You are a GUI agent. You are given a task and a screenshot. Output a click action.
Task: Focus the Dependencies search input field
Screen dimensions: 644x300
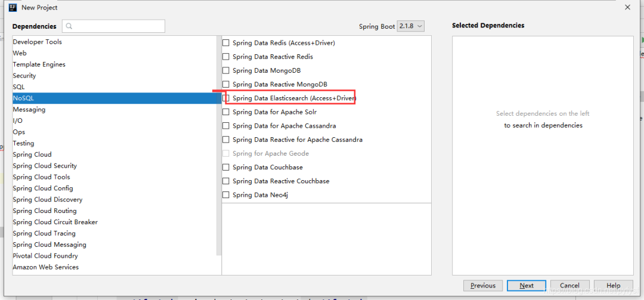click(x=114, y=26)
